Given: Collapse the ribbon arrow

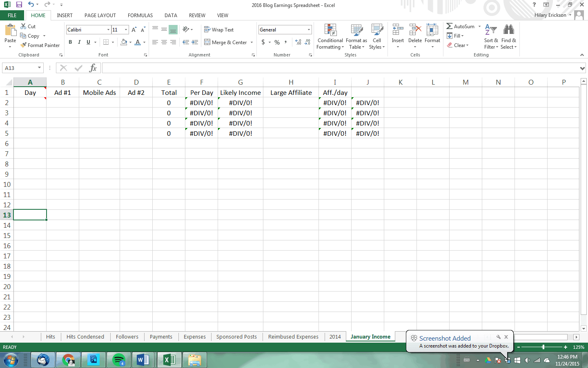Looking at the screenshot, I should tap(582, 55).
